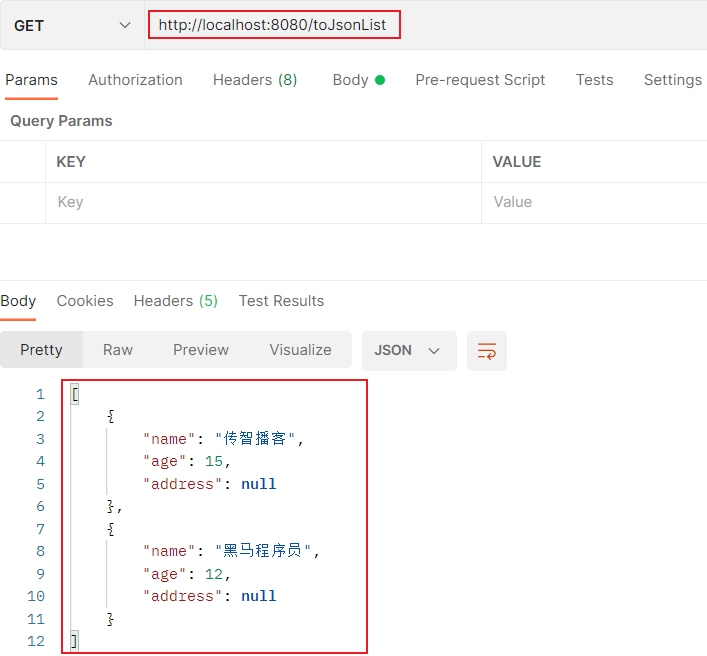707x656 pixels.
Task: Open the response Cookies tab
Action: (85, 301)
